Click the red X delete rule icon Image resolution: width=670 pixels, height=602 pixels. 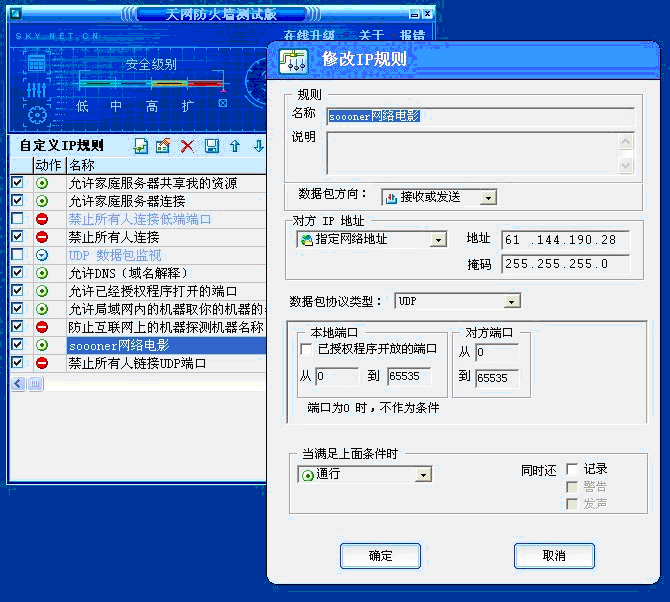[x=187, y=146]
